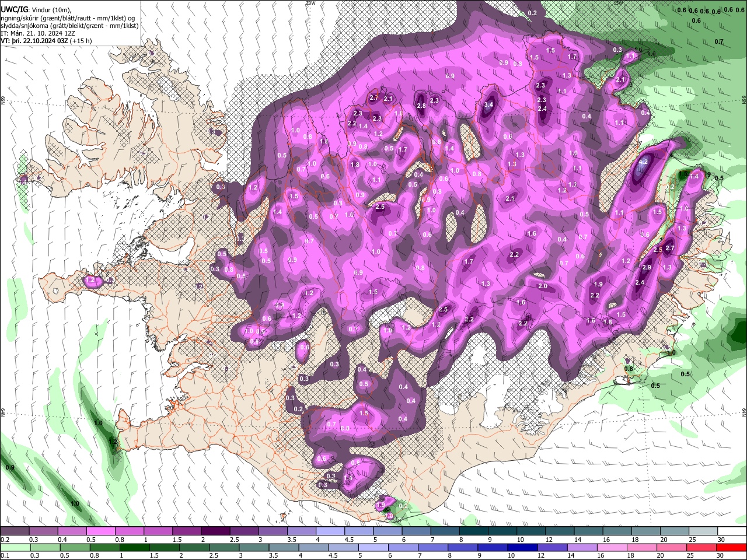The image size is (747, 560).
Task: Click the snow legend swatch between 0.5 and 0.8
Action: point(101,531)
